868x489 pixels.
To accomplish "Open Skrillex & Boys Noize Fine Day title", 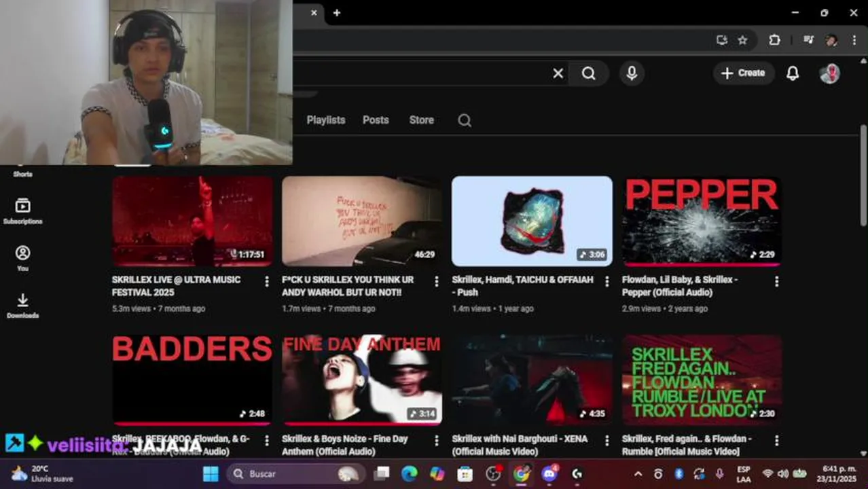I will click(x=345, y=445).
